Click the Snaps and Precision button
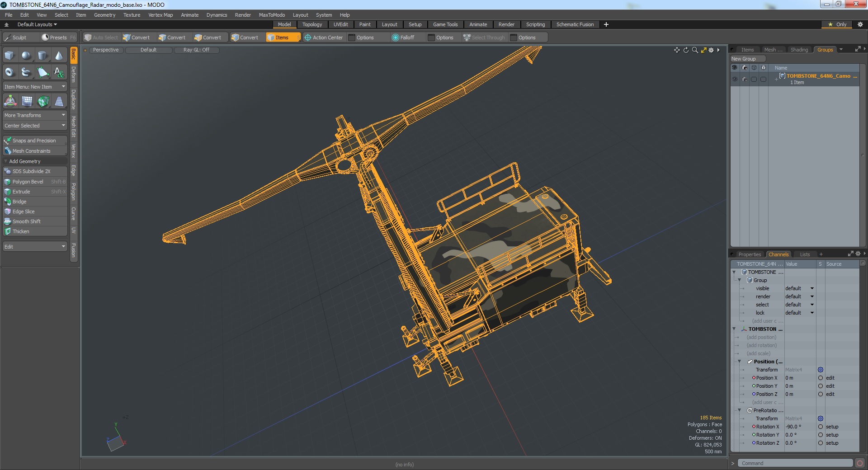Screen dimensions: 868x470 35,141
